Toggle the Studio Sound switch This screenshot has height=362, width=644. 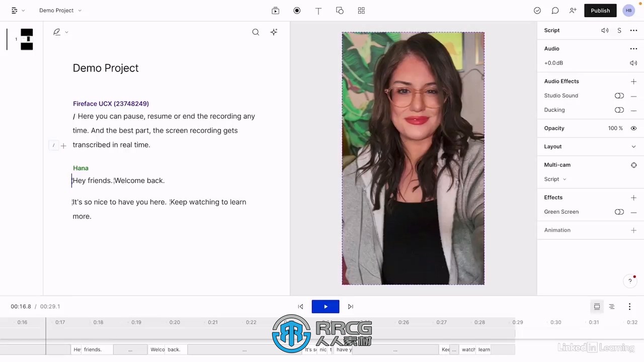(619, 96)
